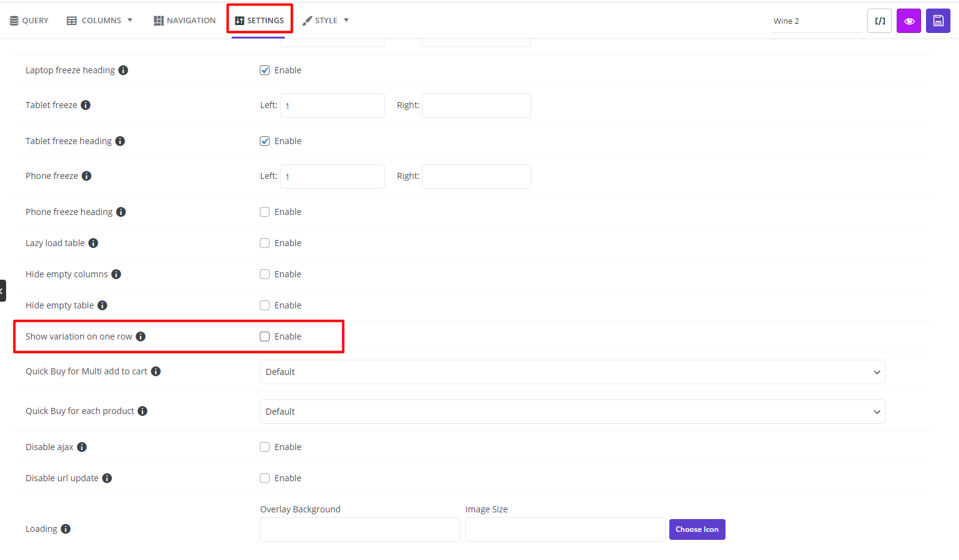Enable Disable ajax checkbox

click(265, 447)
